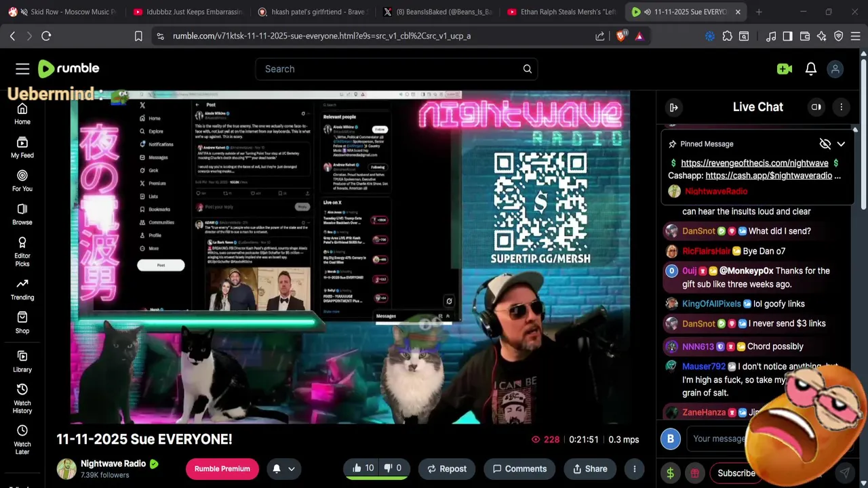Open video more options three dots

(x=635, y=469)
